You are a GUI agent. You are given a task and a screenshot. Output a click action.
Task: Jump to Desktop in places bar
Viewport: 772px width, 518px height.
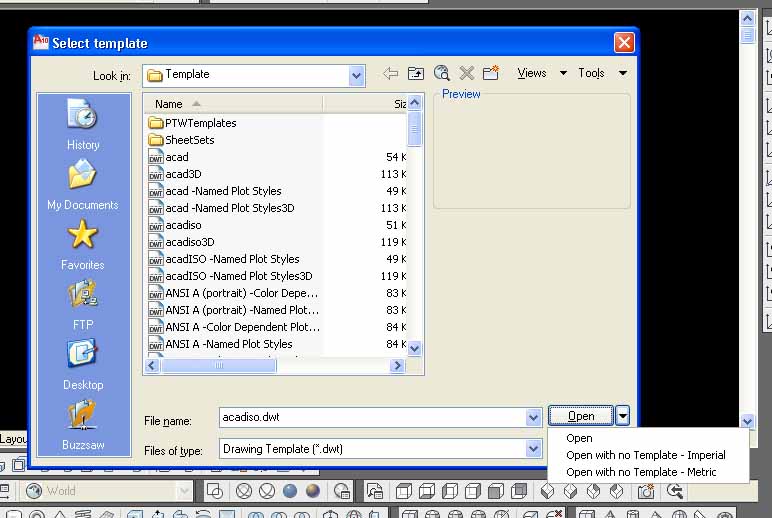click(83, 365)
